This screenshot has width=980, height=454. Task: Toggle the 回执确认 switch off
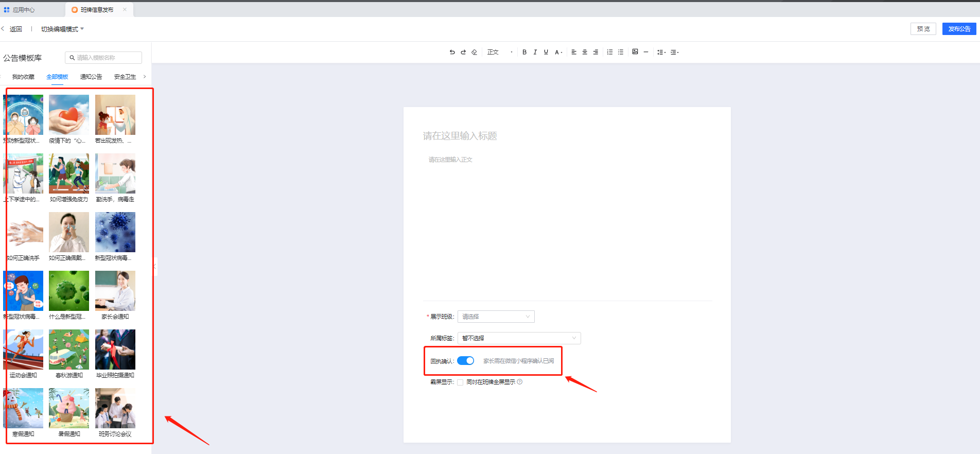click(x=465, y=361)
